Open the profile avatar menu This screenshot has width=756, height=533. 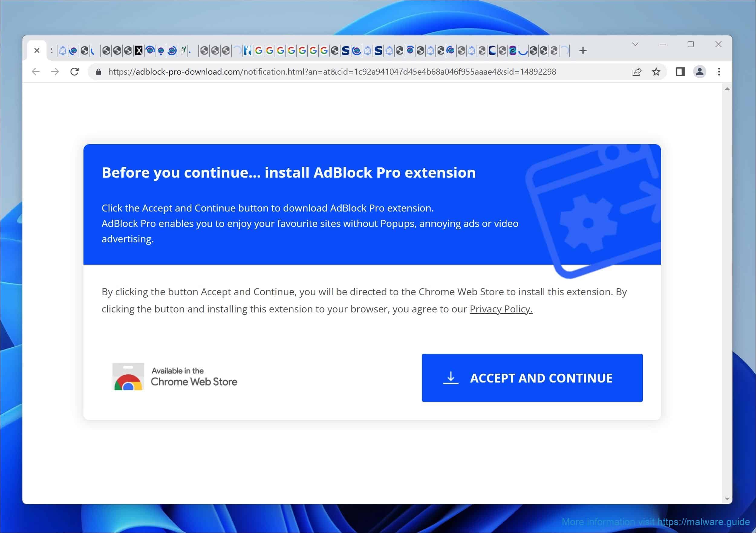point(699,72)
